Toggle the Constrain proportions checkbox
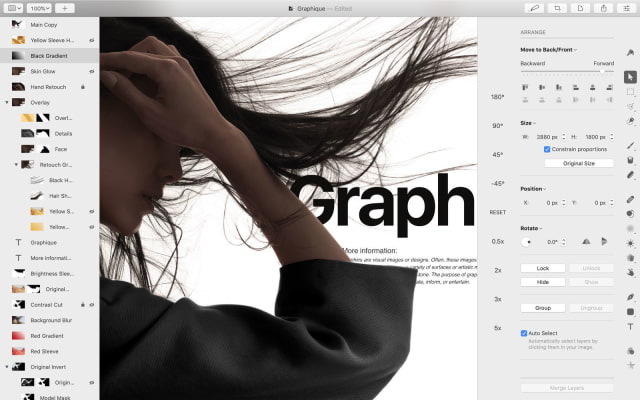 tap(547, 149)
